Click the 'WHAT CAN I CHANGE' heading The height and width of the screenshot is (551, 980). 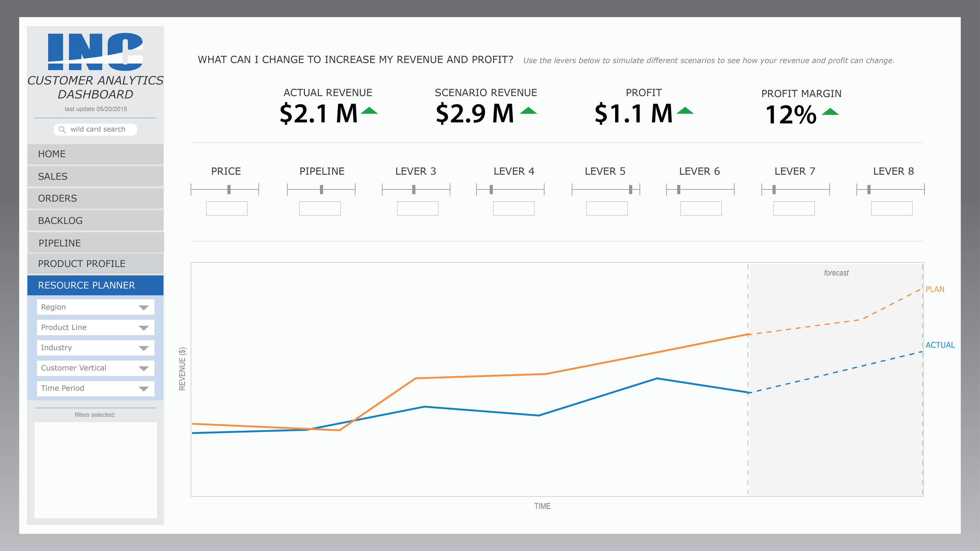pos(356,60)
